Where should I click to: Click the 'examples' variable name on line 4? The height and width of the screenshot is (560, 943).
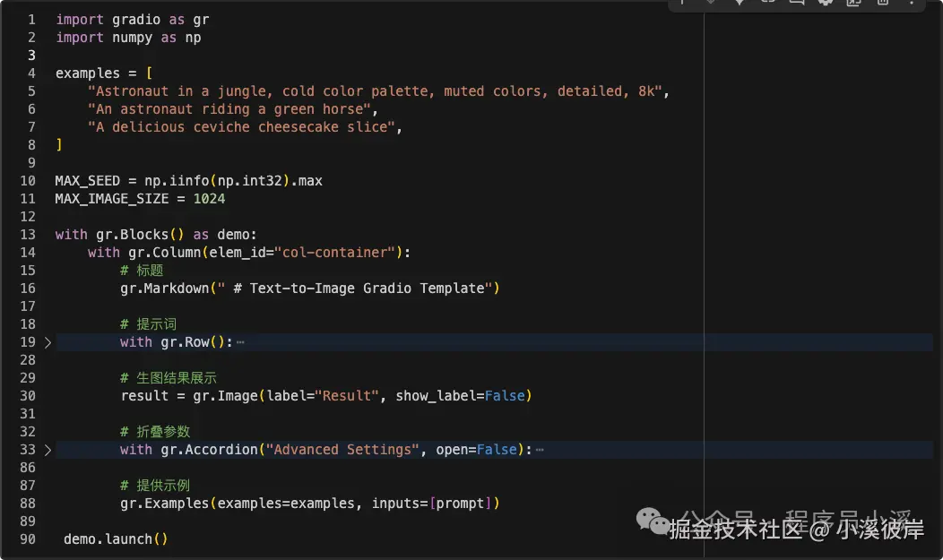tap(88, 73)
